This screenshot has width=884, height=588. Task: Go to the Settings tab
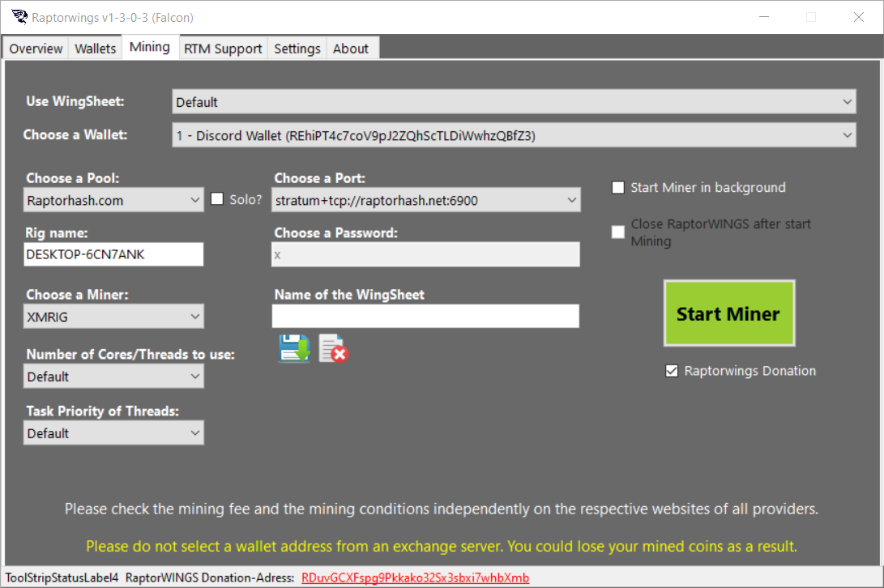pyautogui.click(x=297, y=49)
